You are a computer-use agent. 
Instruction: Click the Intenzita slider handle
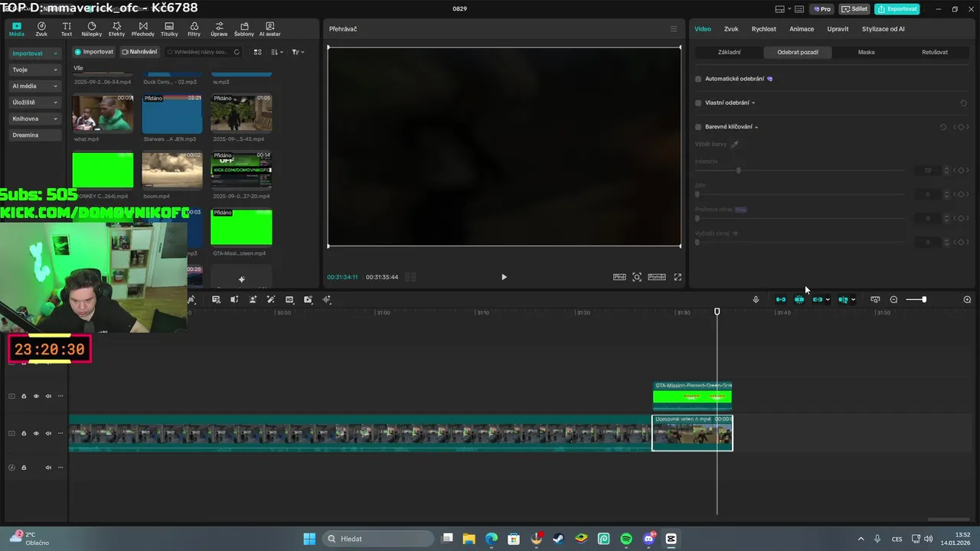coord(738,170)
